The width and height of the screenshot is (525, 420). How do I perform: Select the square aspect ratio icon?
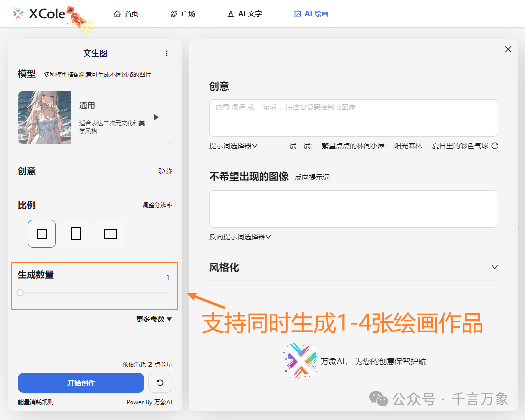point(42,234)
